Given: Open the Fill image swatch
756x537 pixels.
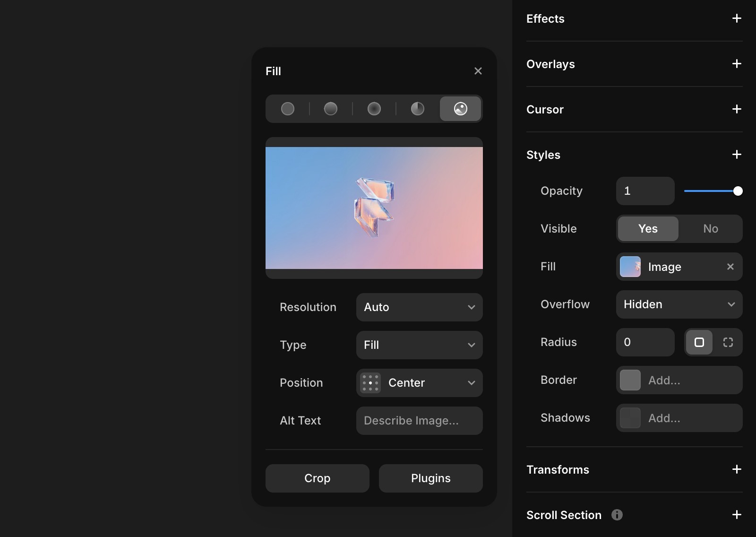Looking at the screenshot, I should (630, 267).
